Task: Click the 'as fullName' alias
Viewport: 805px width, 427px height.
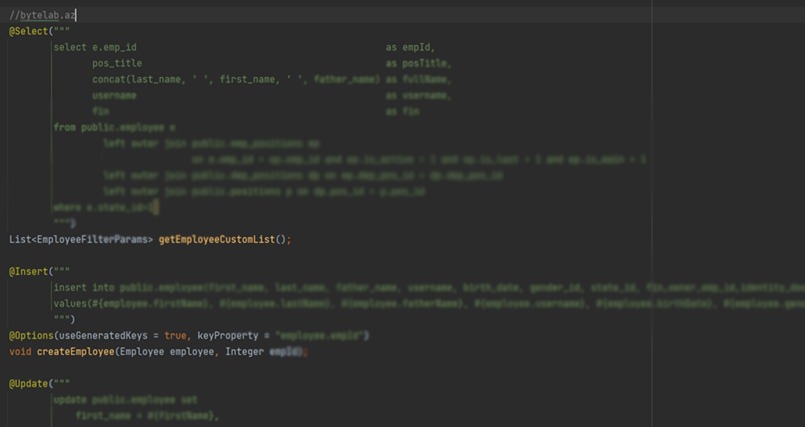Action: (x=418, y=79)
